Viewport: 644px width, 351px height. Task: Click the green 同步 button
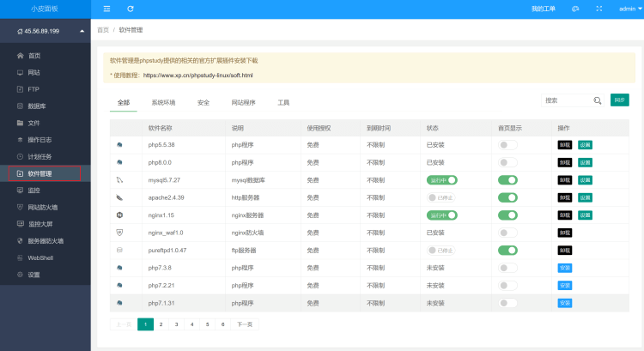click(x=620, y=100)
